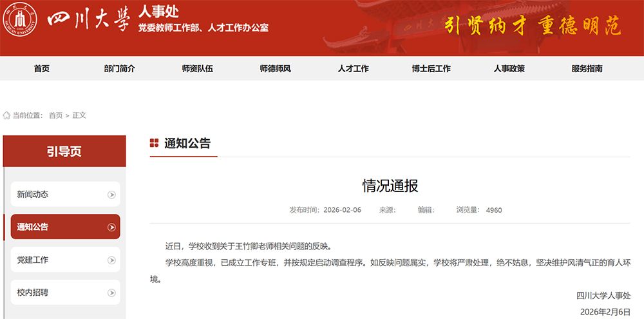Click the 引贤纳才 重德明范 banner slogan
This screenshot has height=319, width=644.
(533, 26)
